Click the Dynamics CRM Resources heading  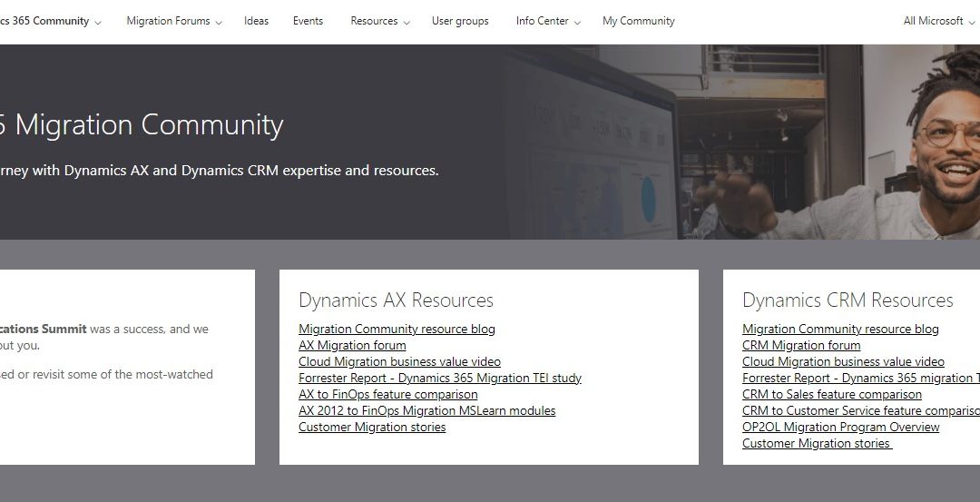coord(848,300)
